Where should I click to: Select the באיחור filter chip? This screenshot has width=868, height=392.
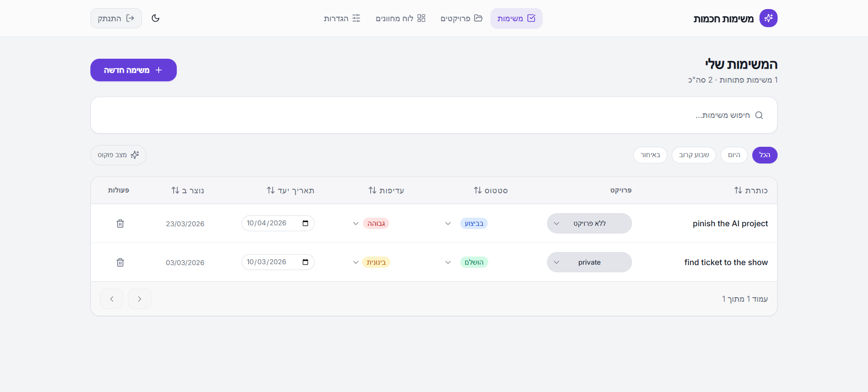650,155
